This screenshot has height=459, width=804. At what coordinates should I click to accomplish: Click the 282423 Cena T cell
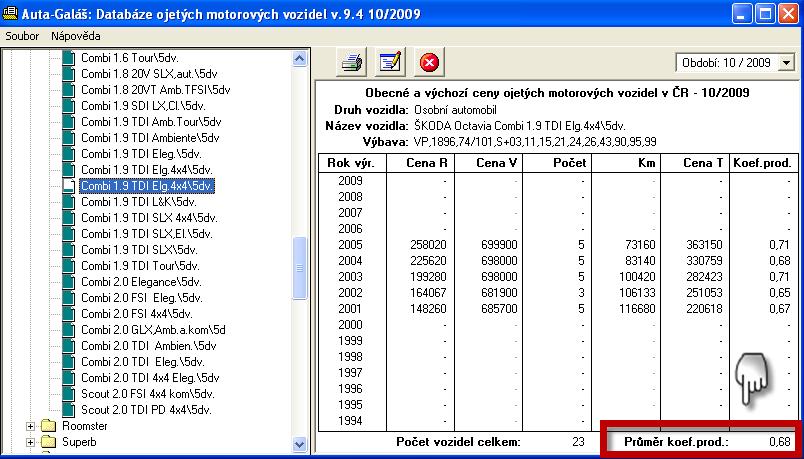pos(705,277)
